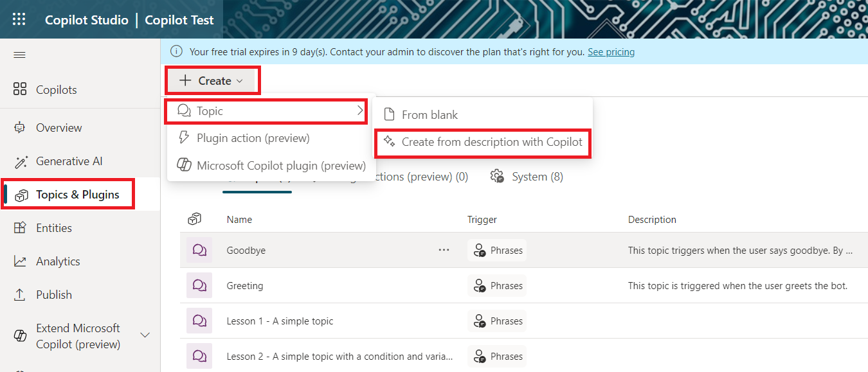This screenshot has height=372, width=868.
Task: Go to Overview in sidebar
Action: (x=59, y=128)
